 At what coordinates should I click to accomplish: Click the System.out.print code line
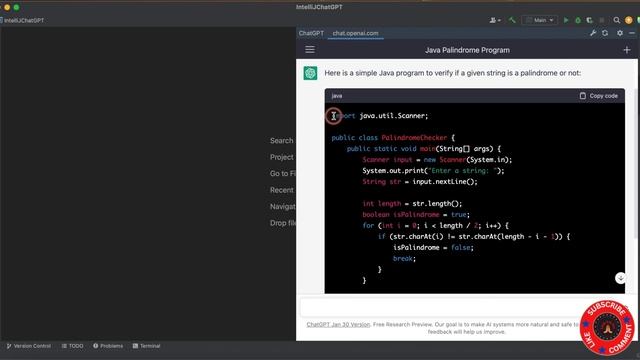click(x=433, y=171)
